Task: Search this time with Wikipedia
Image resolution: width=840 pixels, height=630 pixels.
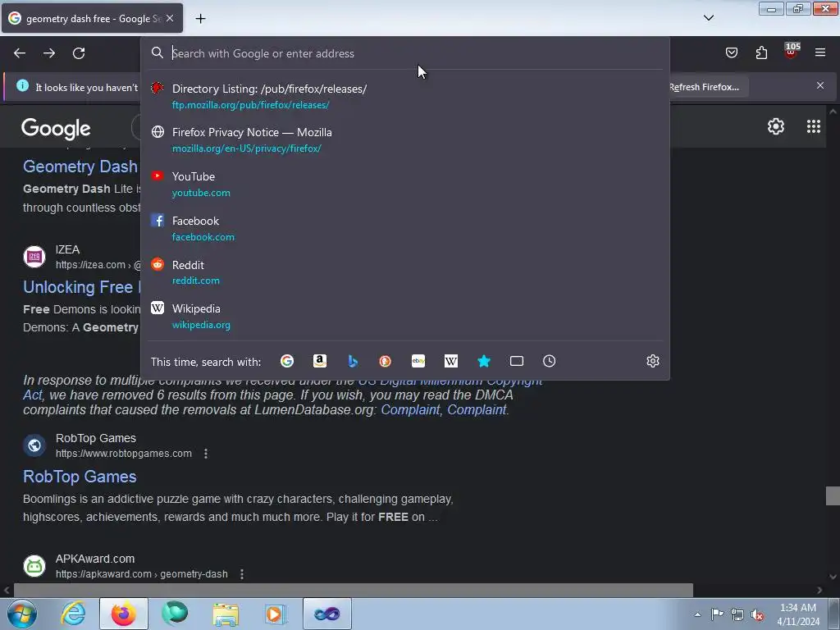Action: coord(451,361)
